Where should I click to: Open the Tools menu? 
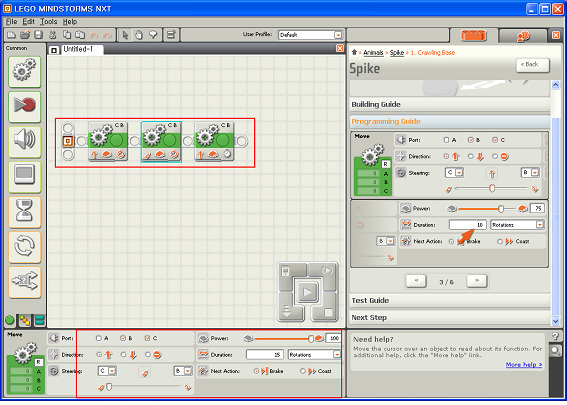[48, 22]
